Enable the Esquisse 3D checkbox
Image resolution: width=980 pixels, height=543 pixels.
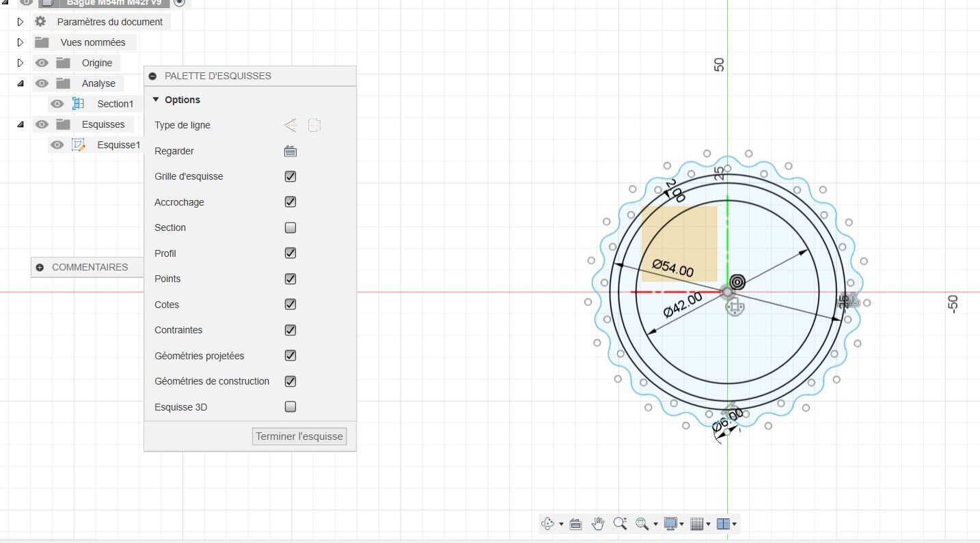coord(290,407)
